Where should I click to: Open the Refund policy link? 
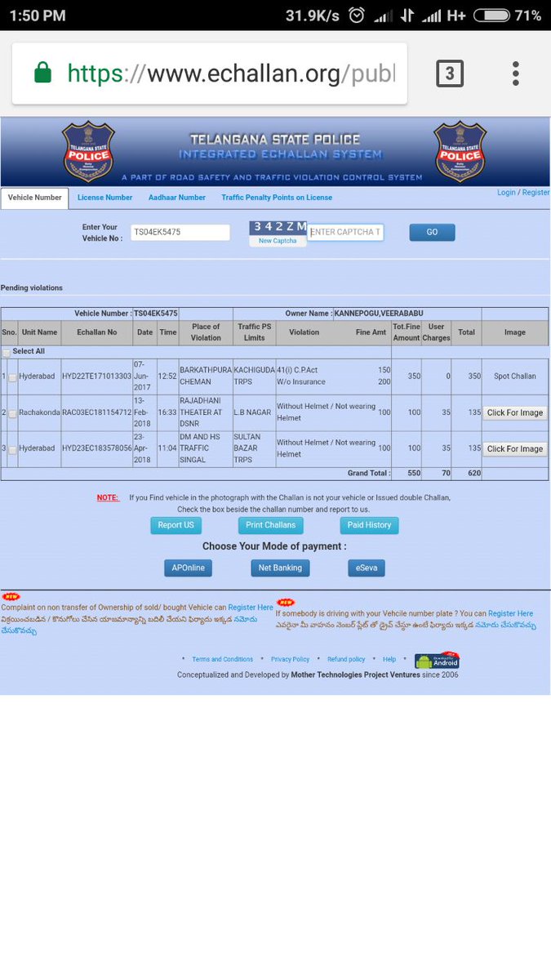(x=346, y=659)
